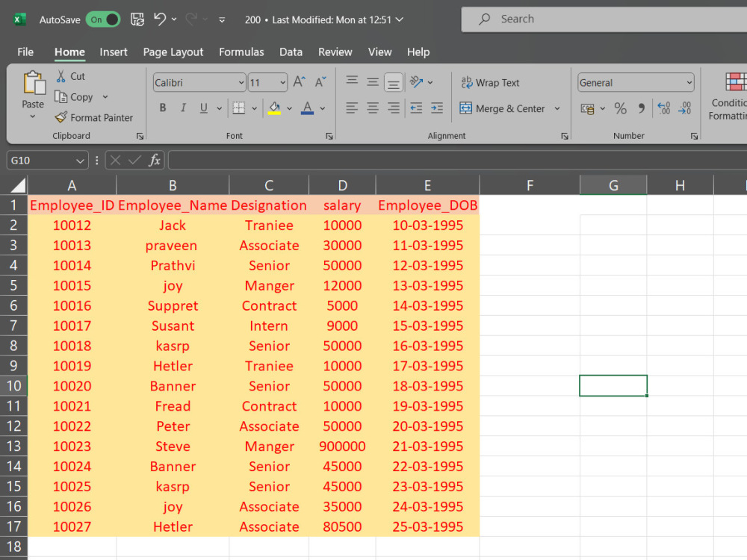Switch to the Insert tab
Image resolution: width=747 pixels, height=560 pixels.
point(114,52)
